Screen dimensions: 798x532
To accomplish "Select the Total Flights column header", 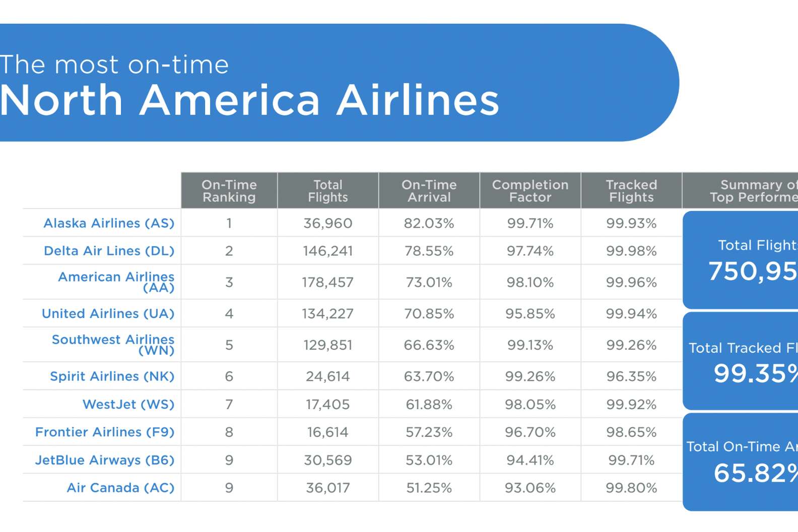I will pos(328,191).
